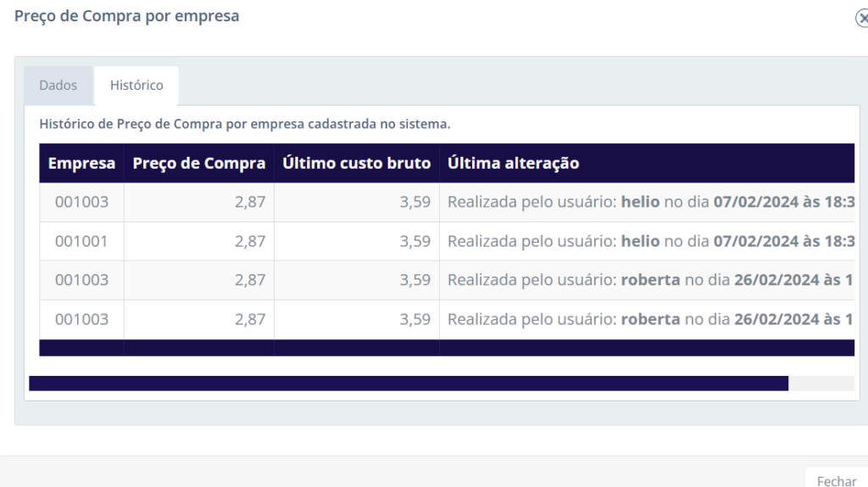Select the Empresa cell 001001
This screenshot has height=487, width=868.
(x=81, y=241)
